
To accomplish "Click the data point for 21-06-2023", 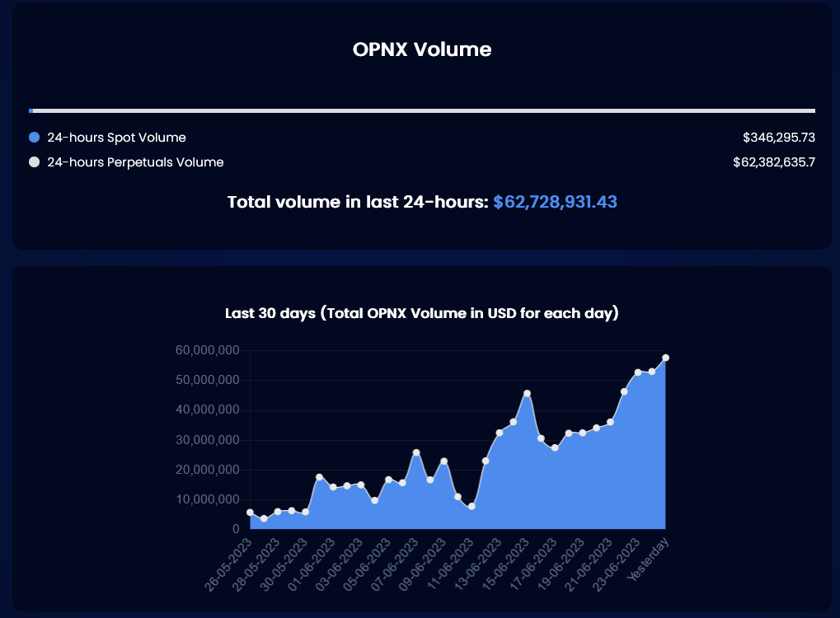I will click(610, 422).
